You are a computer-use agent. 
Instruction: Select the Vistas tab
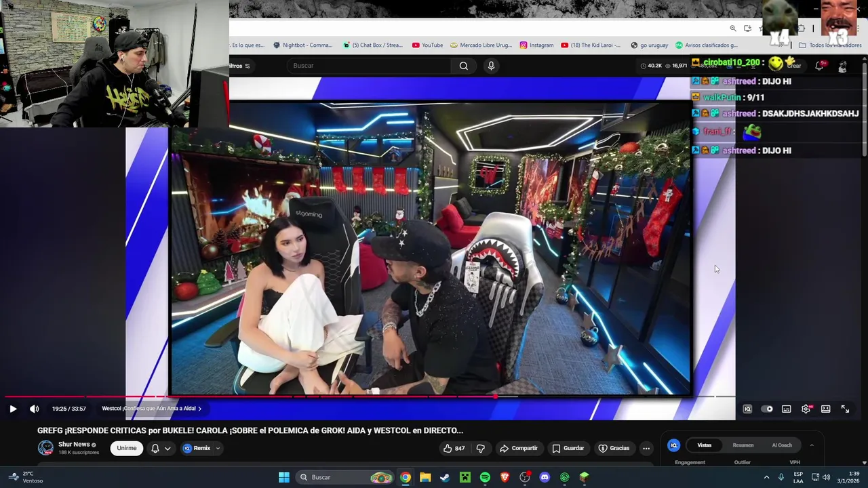point(705,445)
